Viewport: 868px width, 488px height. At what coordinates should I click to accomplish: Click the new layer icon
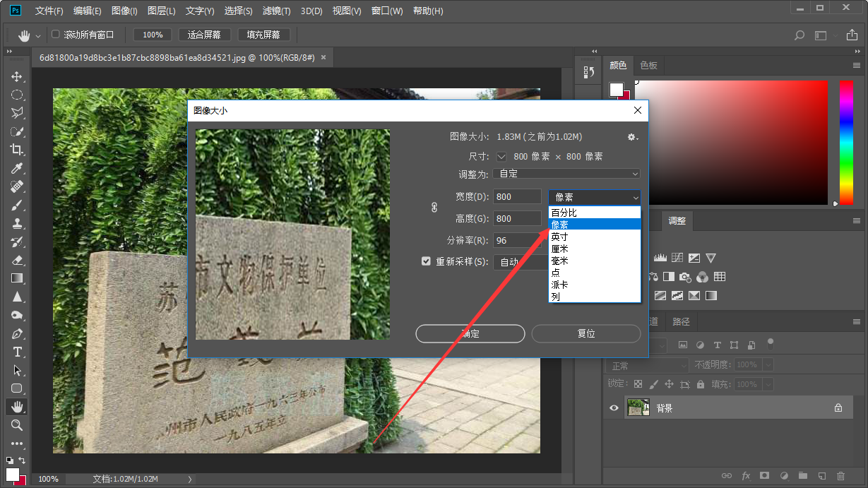821,476
